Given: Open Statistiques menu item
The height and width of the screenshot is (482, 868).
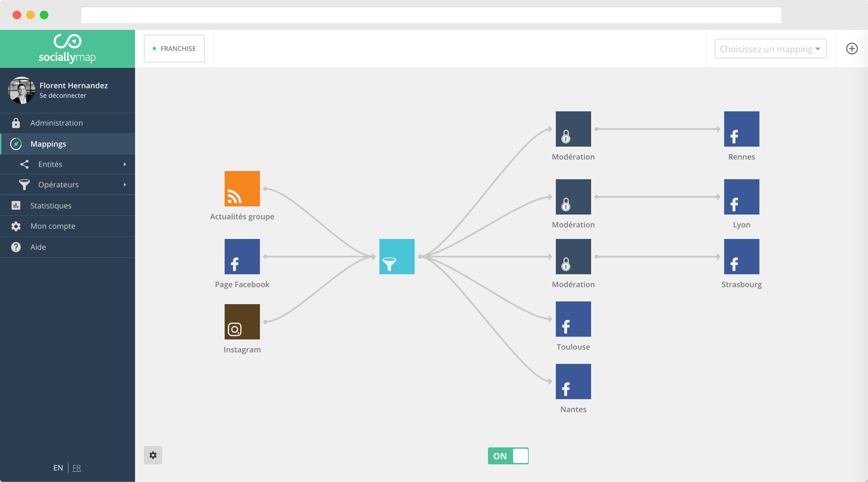Looking at the screenshot, I should [68, 206].
